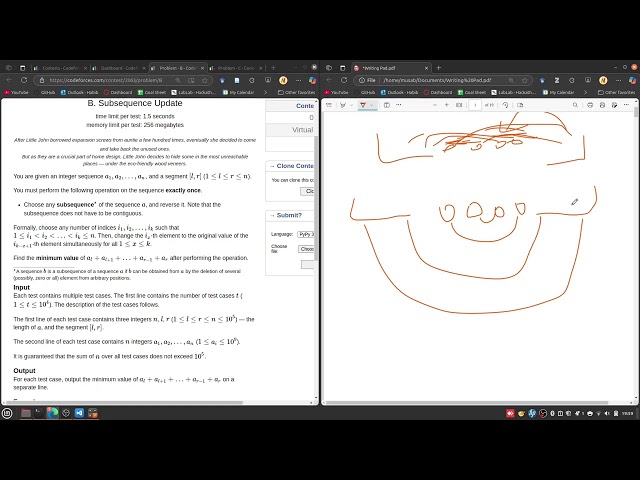
Task: Open tab actions menu in Codeforces browser window
Action: (22, 68)
